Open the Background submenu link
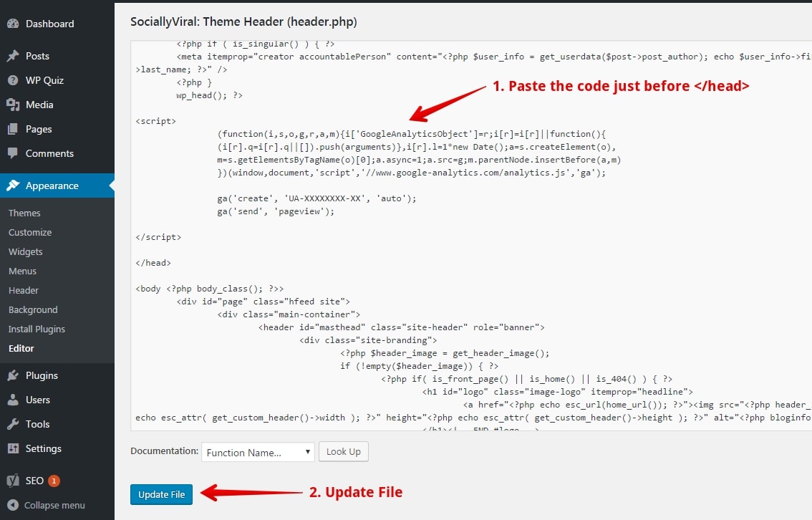 [x=33, y=309]
